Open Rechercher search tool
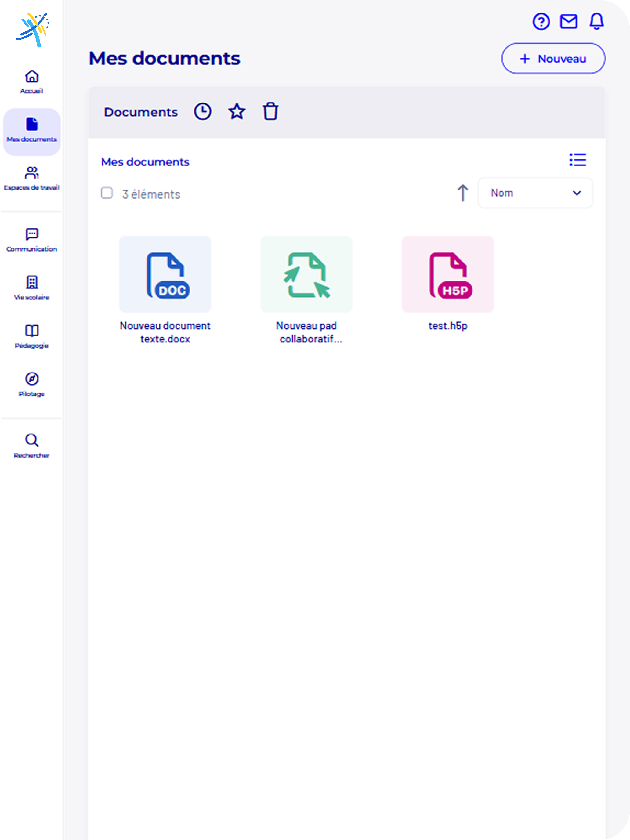 coord(31,446)
